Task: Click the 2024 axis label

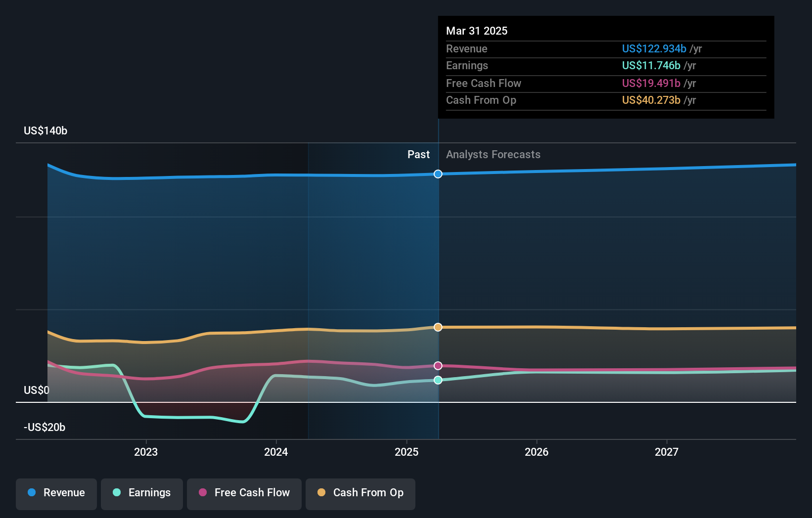Action: (276, 452)
